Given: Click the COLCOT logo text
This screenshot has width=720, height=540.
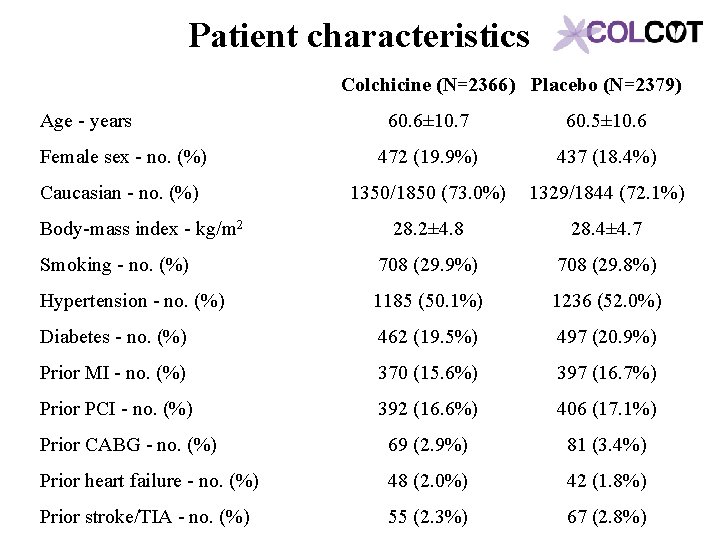Looking at the screenshot, I should click(x=644, y=33).
